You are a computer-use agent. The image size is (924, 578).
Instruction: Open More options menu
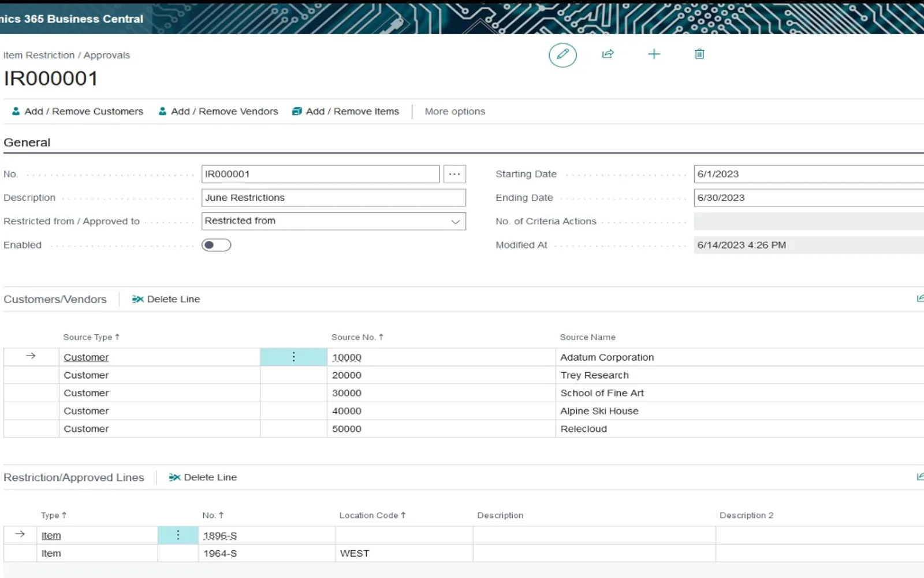(455, 112)
